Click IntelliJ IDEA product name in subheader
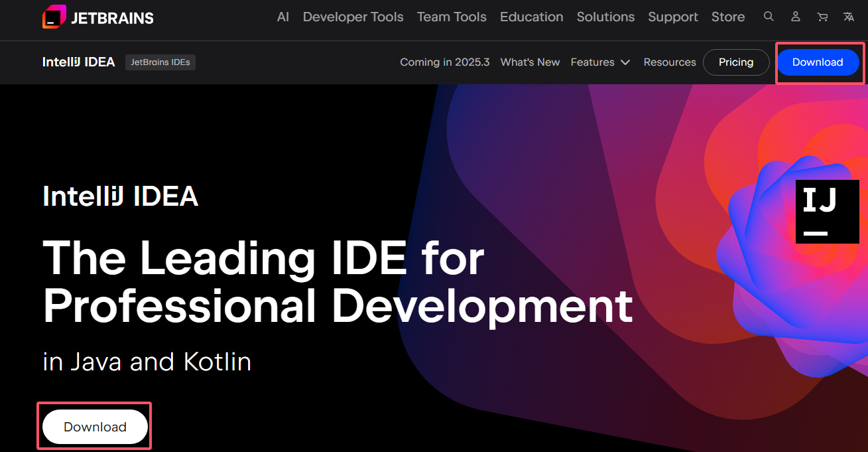 click(x=79, y=62)
